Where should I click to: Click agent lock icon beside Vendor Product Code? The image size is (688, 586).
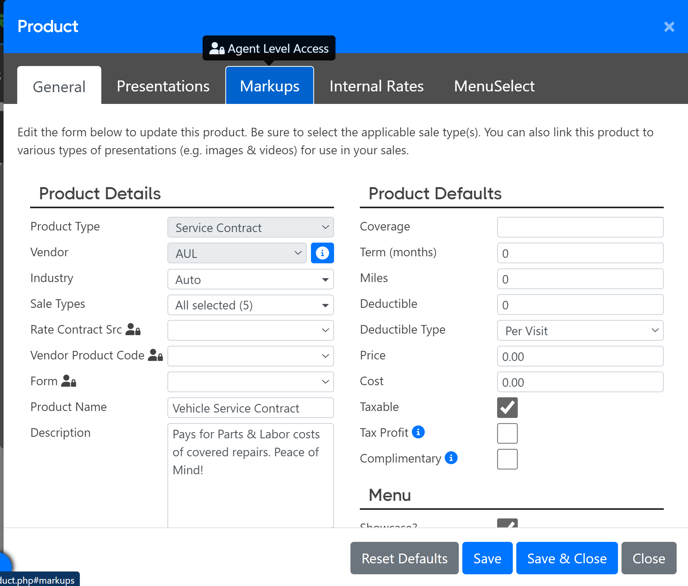tap(155, 355)
